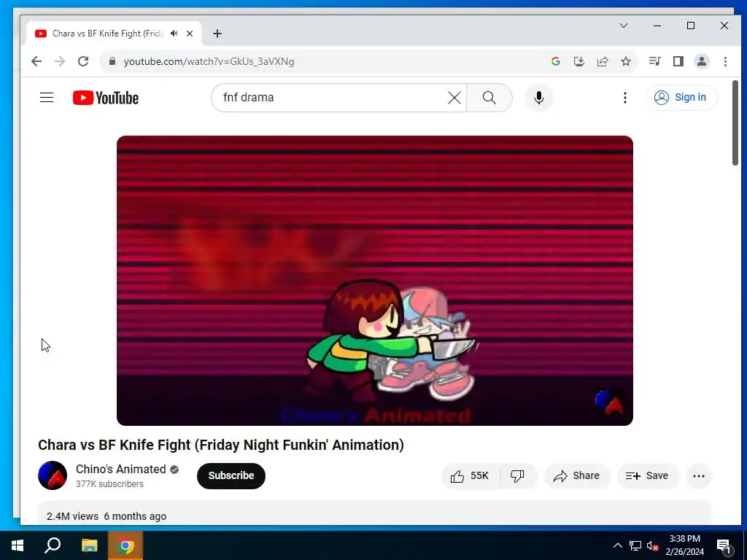Open the muted volume tray icon
Screen dimensions: 747x560
click(652, 545)
